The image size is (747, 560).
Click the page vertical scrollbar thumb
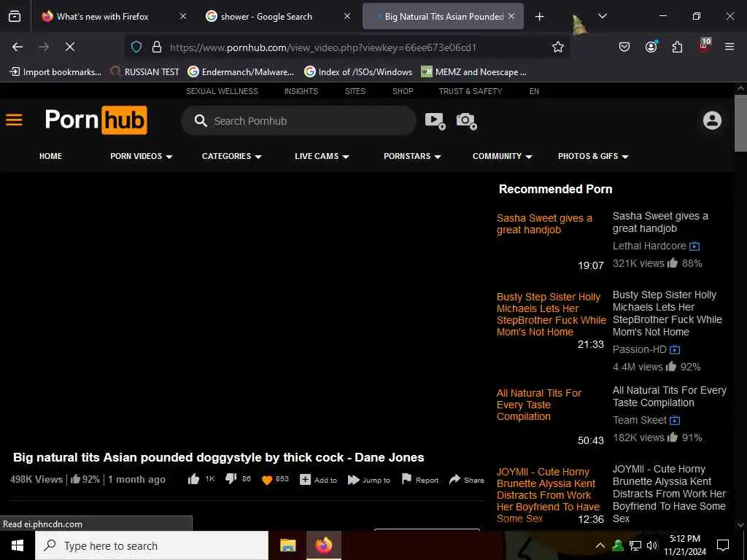[740, 122]
